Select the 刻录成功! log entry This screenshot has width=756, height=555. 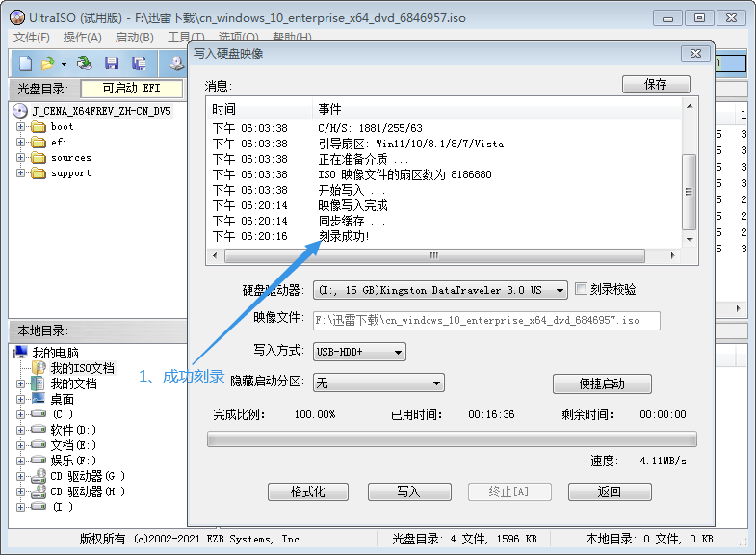(344, 236)
